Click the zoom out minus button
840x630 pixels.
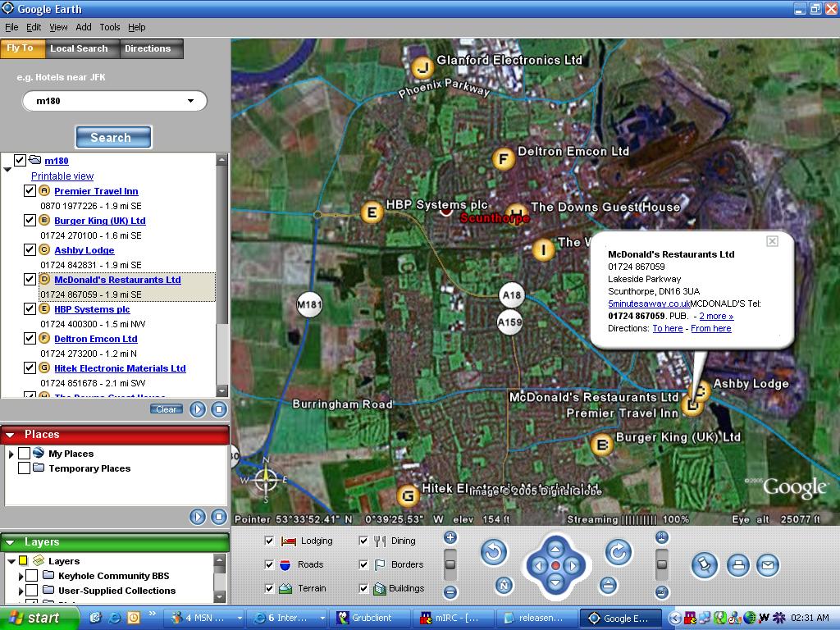450,591
